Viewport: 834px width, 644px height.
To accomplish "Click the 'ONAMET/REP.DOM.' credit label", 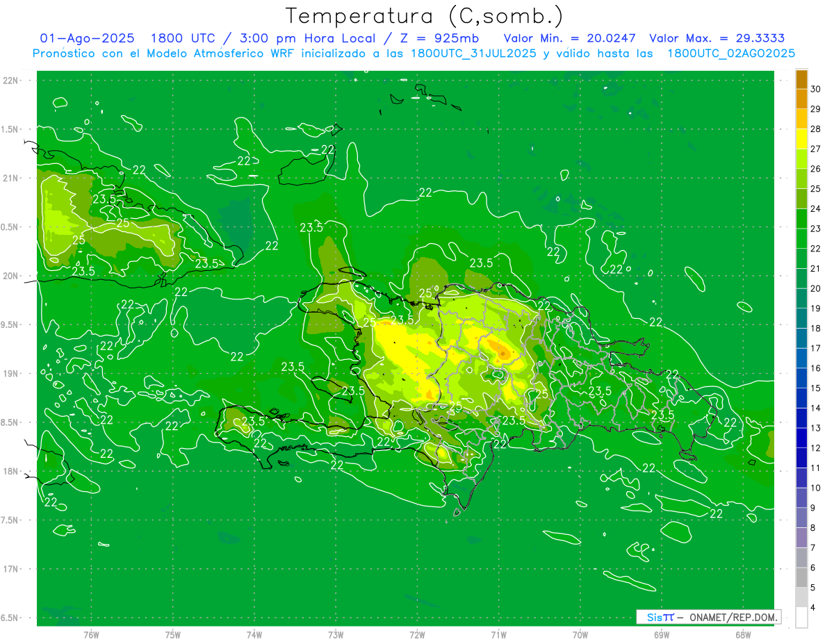I will [x=732, y=617].
